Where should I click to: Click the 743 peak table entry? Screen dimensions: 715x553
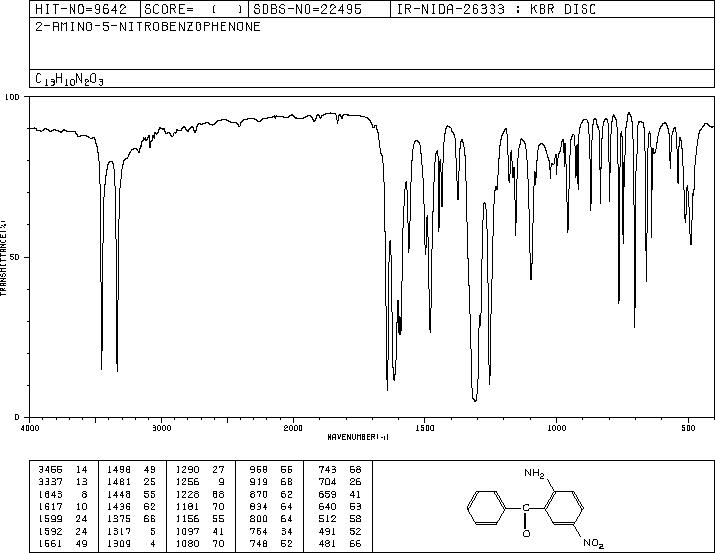pyautogui.click(x=340, y=470)
